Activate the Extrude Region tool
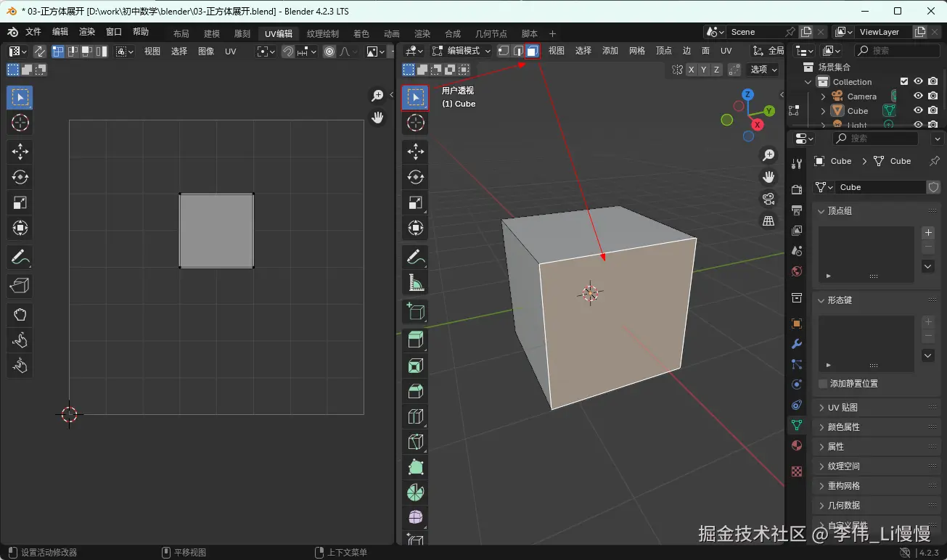This screenshot has width=947, height=560. 415,339
